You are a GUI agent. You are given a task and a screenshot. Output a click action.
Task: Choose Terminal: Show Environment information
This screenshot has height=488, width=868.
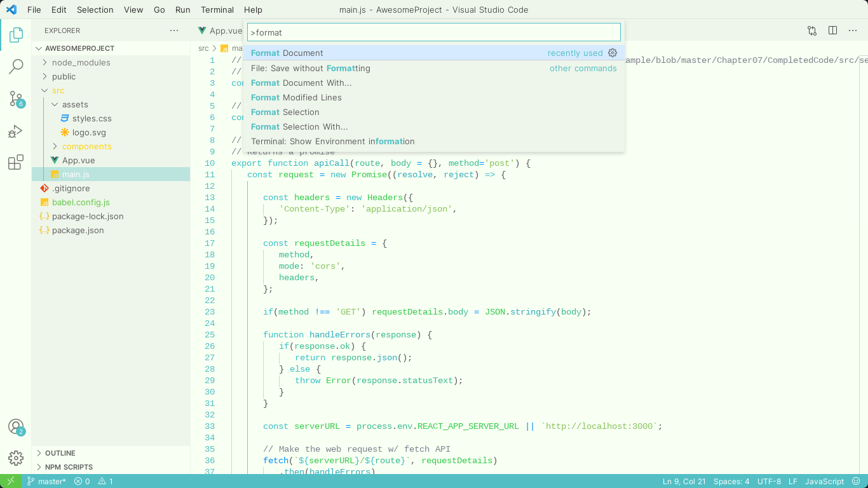434,141
